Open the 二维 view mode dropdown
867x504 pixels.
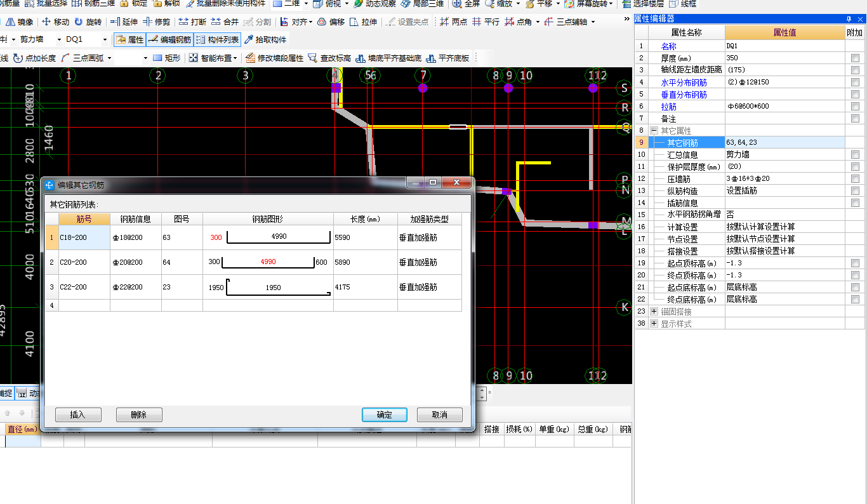[x=305, y=3]
